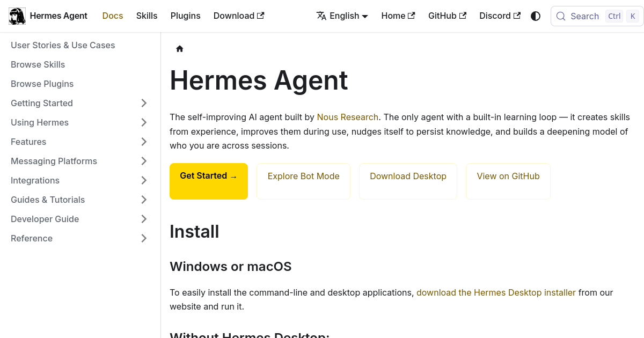Image resolution: width=644 pixels, height=338 pixels.
Task: Open the GitHub navbar link
Action: point(447,16)
